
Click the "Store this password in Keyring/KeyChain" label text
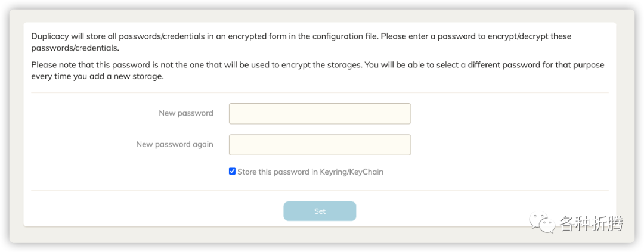(x=310, y=172)
